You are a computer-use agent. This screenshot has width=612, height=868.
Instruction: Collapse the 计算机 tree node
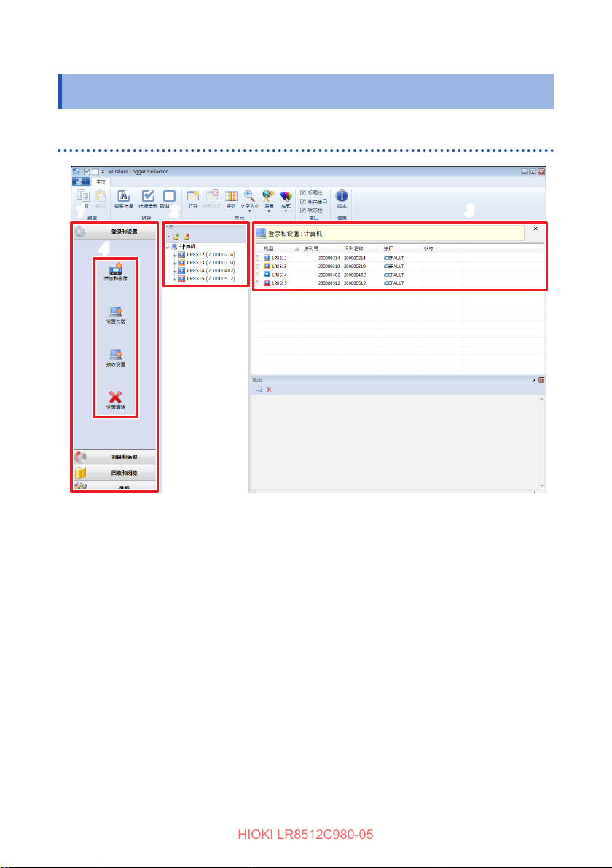point(168,247)
